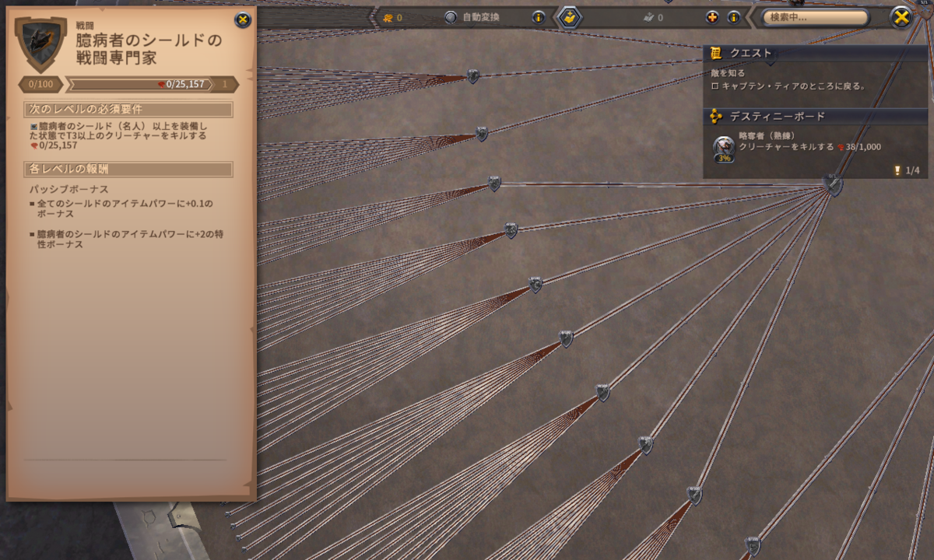Click the 1/4 exclamation tracker indicator

click(907, 170)
